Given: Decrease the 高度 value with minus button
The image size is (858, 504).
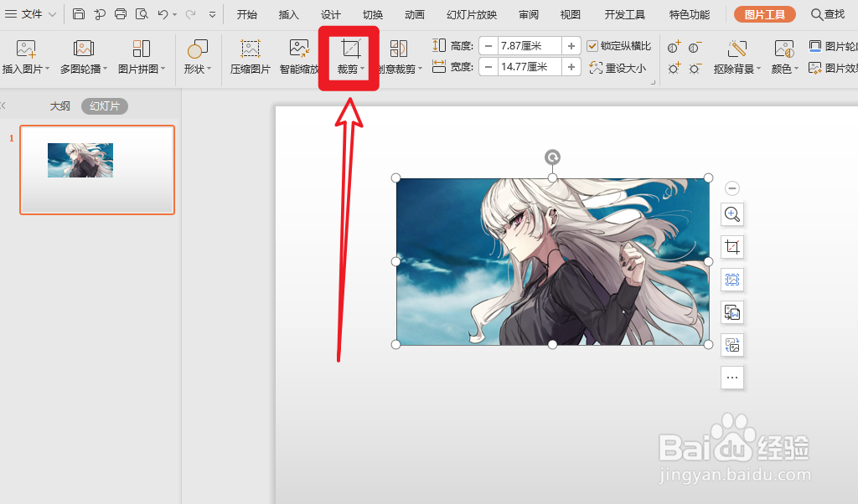Looking at the screenshot, I should click(488, 46).
